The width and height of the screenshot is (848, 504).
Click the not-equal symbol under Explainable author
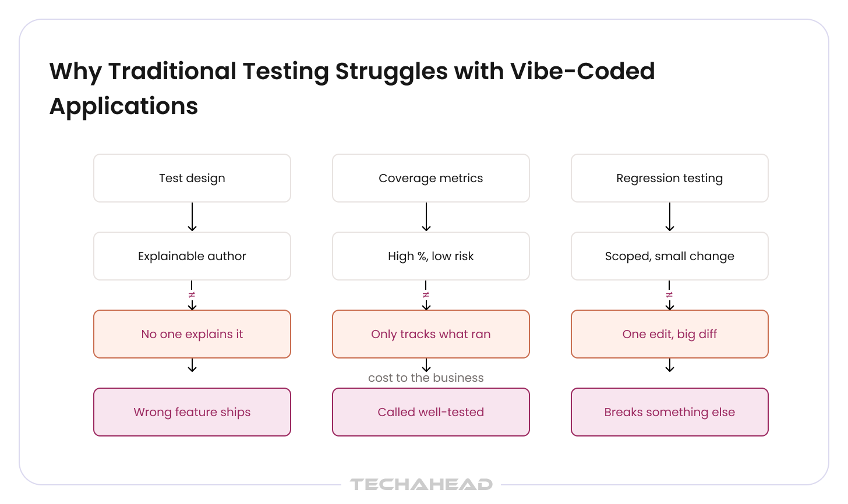pos(192,295)
